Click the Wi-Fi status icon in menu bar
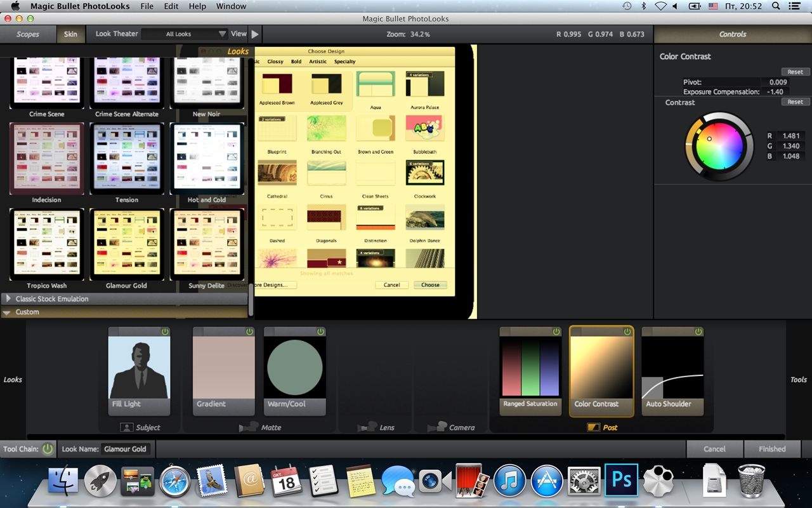This screenshot has height=508, width=812. [x=660, y=6]
